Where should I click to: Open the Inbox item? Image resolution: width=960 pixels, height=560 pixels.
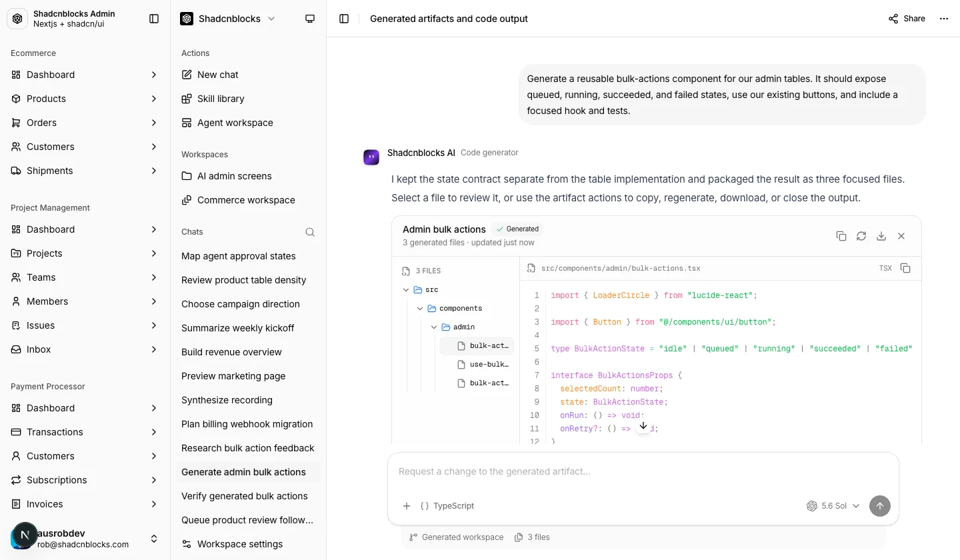pyautogui.click(x=85, y=349)
